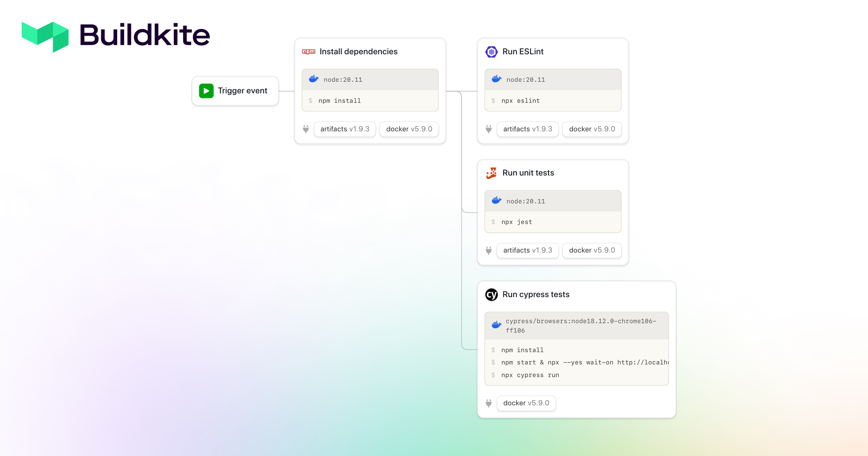868x456 pixels.
Task: Click the npx cypress run command line
Action: click(x=530, y=375)
